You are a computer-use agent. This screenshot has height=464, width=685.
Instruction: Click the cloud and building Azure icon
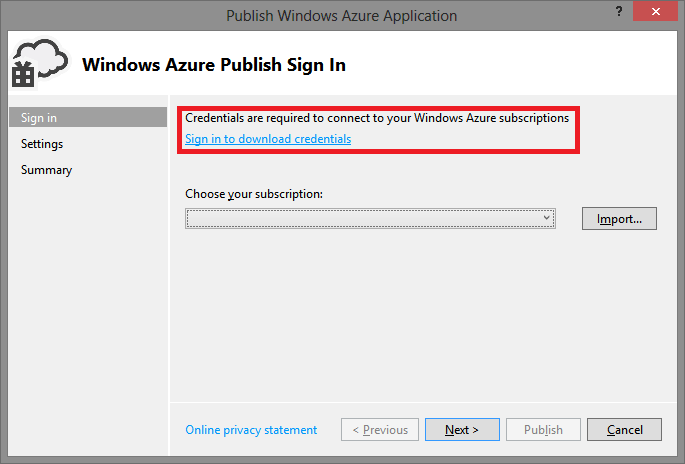click(40, 63)
